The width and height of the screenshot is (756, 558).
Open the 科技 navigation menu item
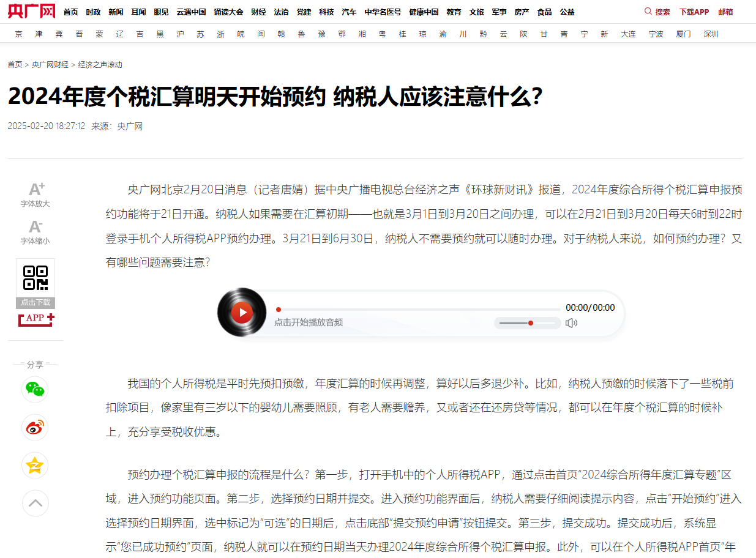click(x=326, y=12)
